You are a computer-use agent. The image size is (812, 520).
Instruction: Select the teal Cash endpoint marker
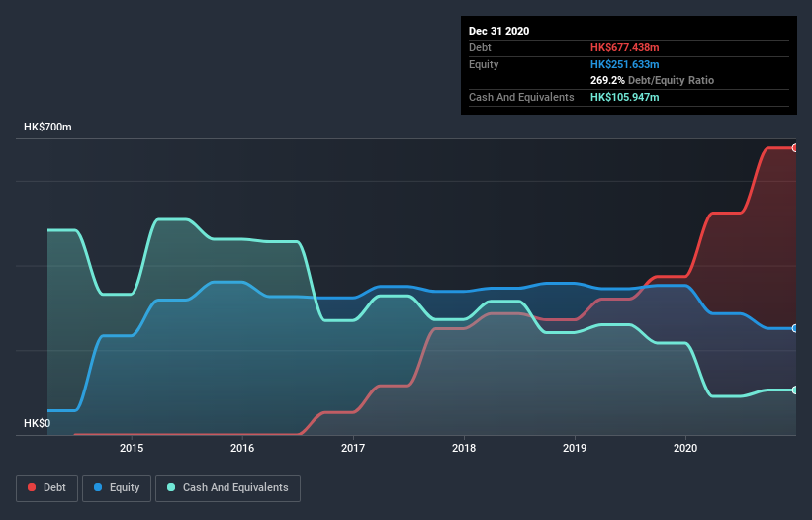pos(795,390)
